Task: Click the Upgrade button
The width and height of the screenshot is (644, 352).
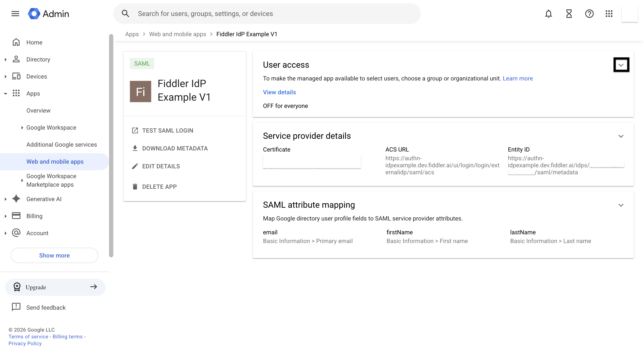Action: pos(55,287)
